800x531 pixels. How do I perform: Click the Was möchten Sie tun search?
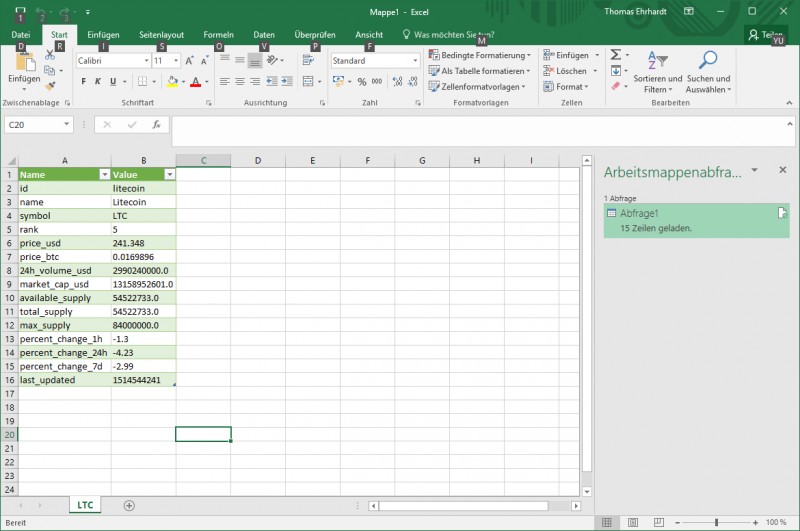(448, 35)
